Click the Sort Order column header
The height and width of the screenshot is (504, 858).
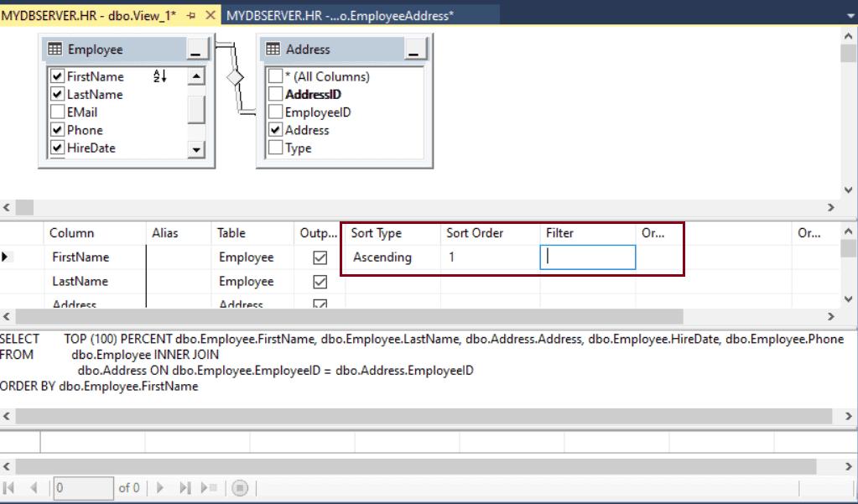(474, 233)
